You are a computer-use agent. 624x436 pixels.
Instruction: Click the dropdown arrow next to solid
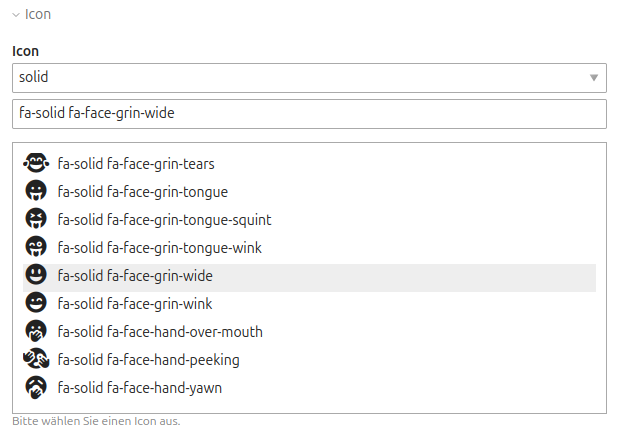(x=594, y=77)
